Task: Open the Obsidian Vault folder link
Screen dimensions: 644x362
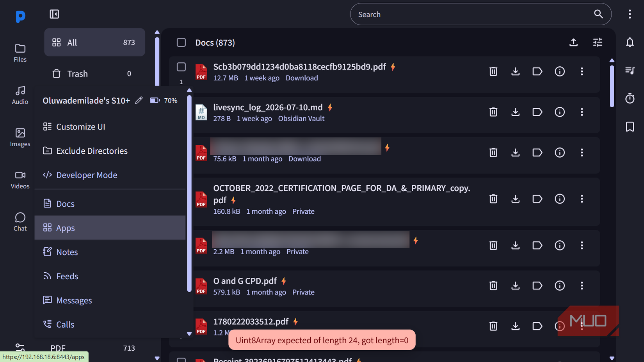Action: tap(301, 119)
